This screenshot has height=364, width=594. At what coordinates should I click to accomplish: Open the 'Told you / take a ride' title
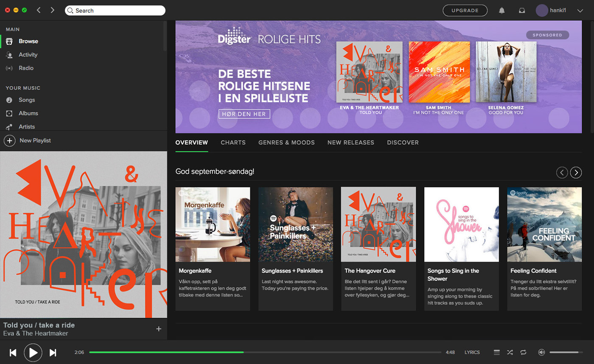click(39, 325)
